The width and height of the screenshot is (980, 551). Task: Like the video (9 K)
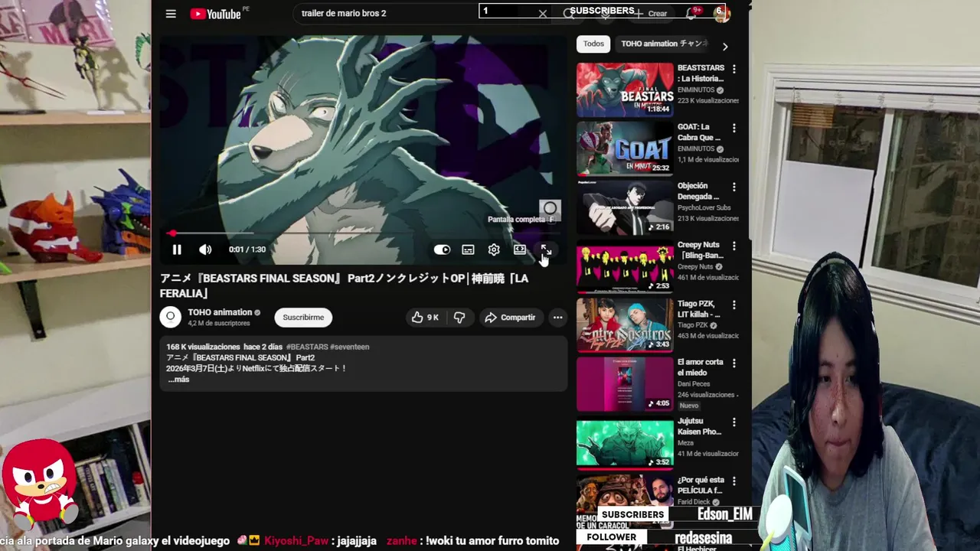[425, 317]
